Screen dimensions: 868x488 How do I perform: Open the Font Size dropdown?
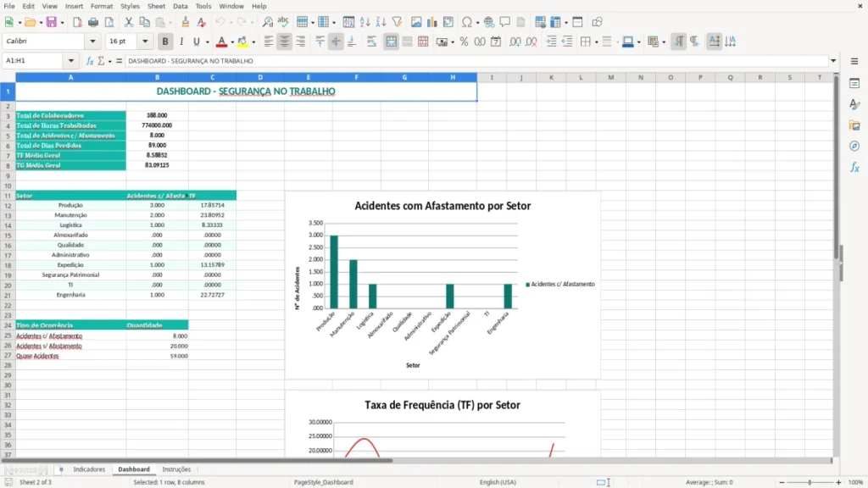[x=145, y=41]
